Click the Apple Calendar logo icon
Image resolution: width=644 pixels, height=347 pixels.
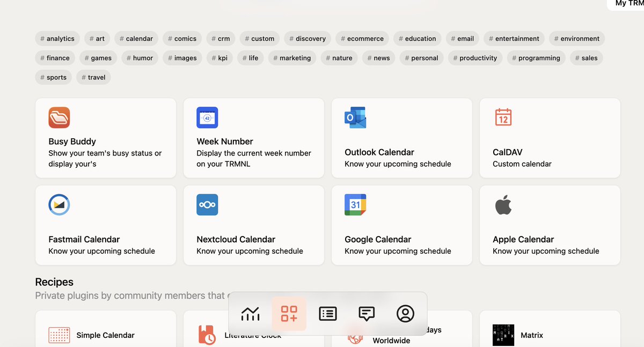(503, 204)
